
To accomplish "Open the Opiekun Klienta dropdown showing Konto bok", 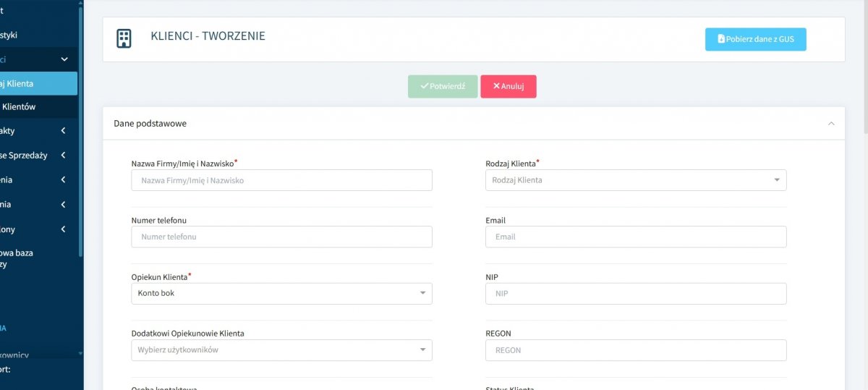I will [x=281, y=293].
